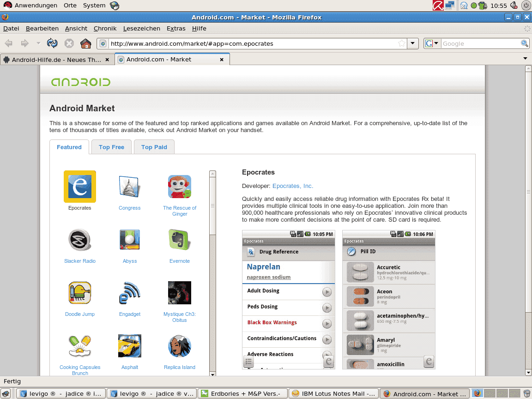Screen dimensions: 532x399
Task: Open the Extras menu
Action: [176, 29]
